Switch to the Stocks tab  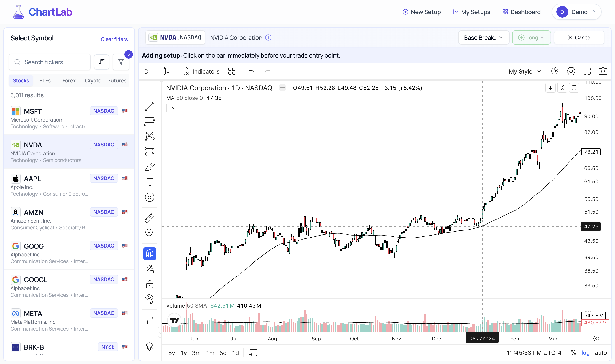pyautogui.click(x=21, y=81)
